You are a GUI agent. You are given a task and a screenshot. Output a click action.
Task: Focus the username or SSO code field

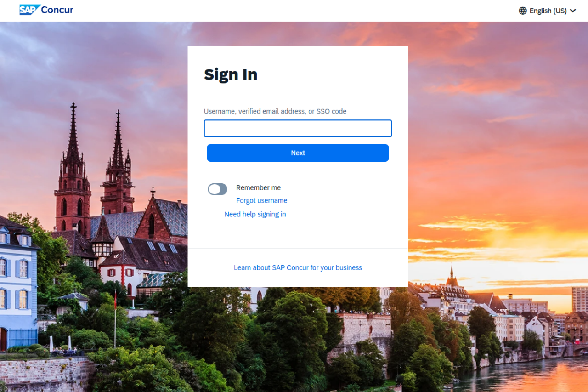click(x=298, y=128)
